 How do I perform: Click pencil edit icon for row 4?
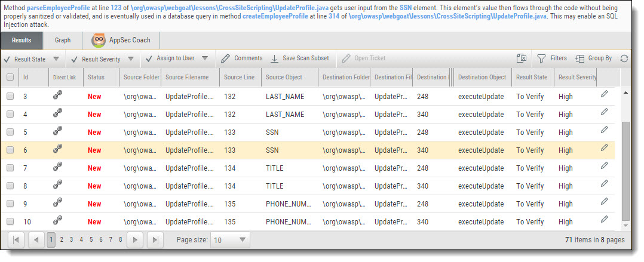(604, 112)
